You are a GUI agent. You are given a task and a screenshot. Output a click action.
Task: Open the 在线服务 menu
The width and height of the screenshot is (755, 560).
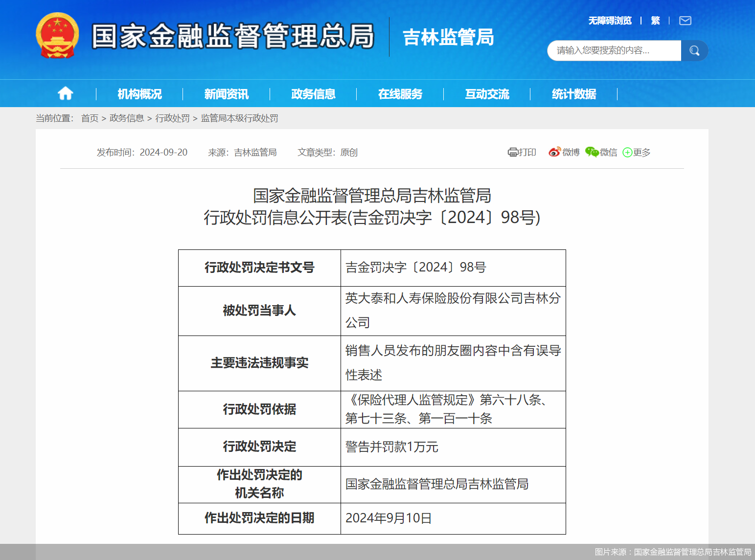(x=400, y=94)
